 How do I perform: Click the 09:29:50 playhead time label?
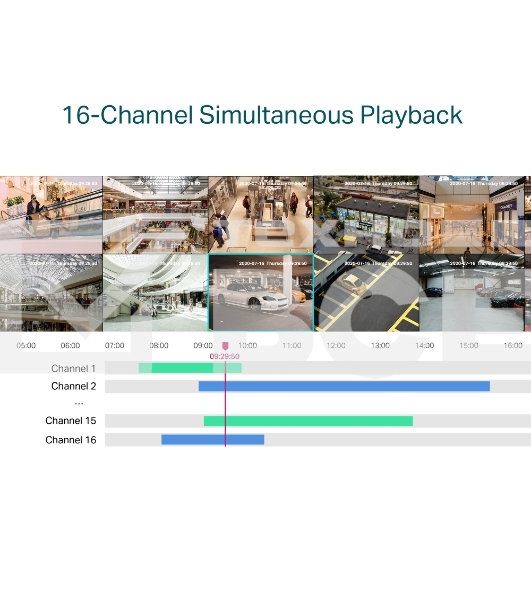[x=225, y=356]
